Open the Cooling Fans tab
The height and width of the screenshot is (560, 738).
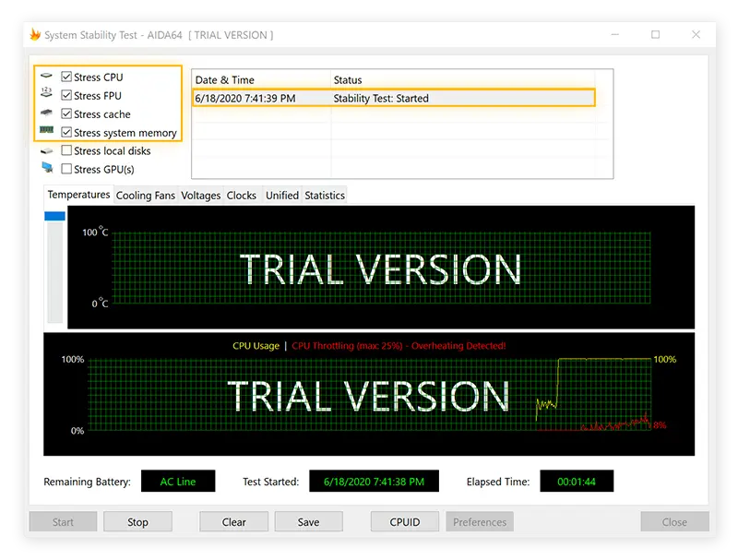tap(146, 196)
